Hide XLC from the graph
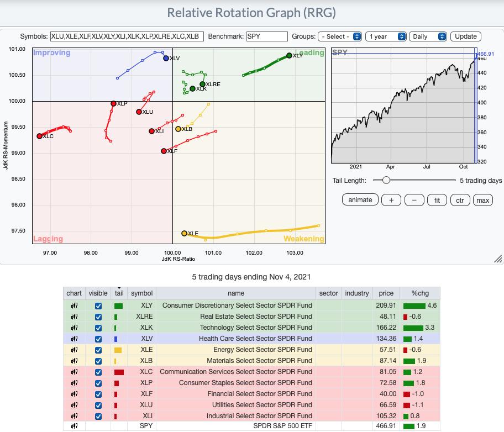 pyautogui.click(x=98, y=372)
